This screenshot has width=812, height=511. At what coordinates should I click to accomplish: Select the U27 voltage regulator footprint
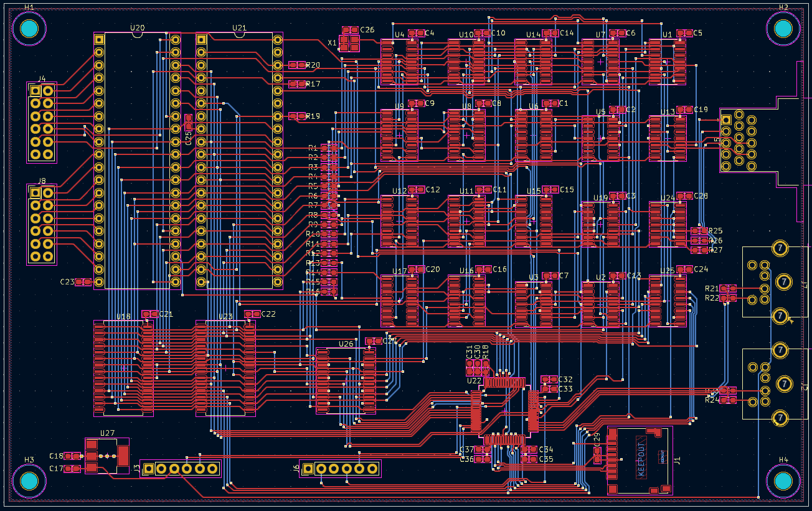pyautogui.click(x=107, y=456)
